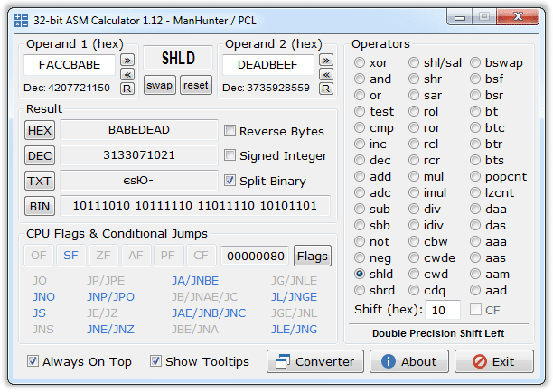Image resolution: width=553 pixels, height=392 pixels.
Task: Uncheck the Split Binary checkbox
Action: [x=231, y=181]
